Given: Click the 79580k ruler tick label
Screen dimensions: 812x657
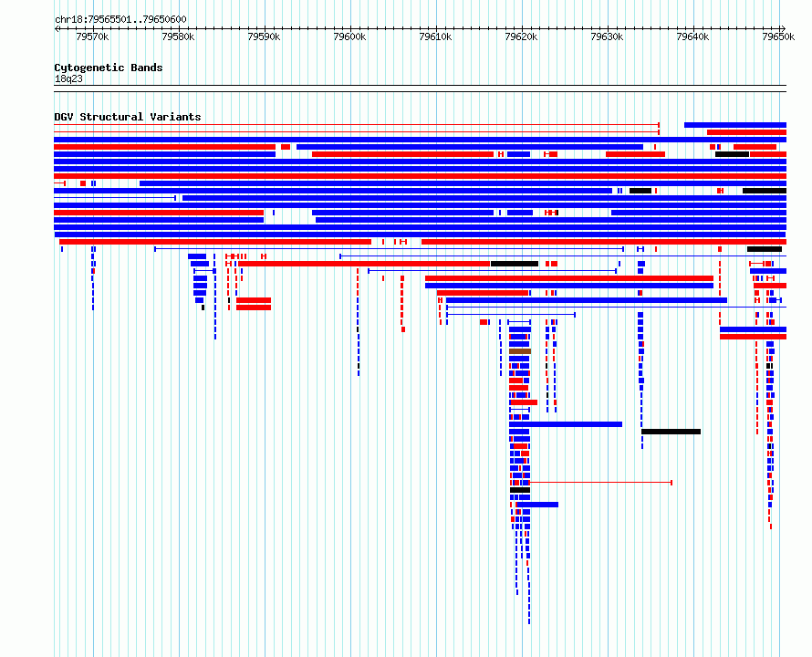Looking at the screenshot, I should click(x=178, y=36).
